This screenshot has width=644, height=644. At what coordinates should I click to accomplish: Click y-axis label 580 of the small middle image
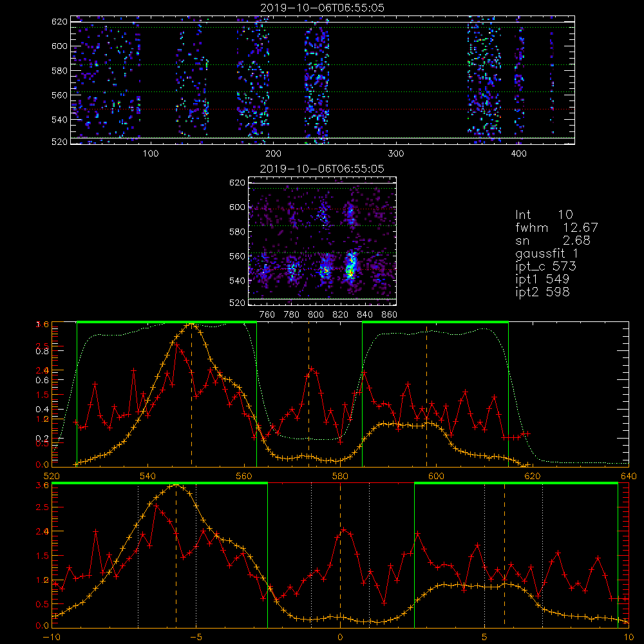[x=237, y=232]
